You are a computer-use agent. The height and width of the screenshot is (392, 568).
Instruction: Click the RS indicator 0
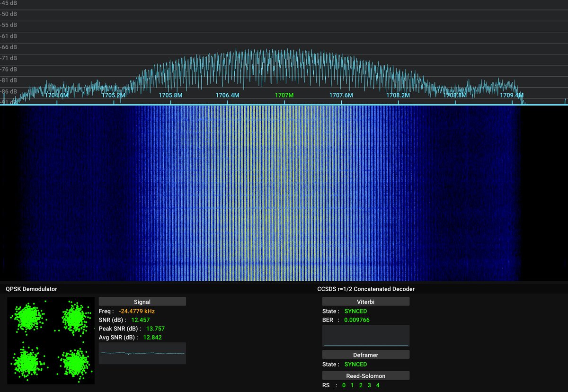pos(344,385)
